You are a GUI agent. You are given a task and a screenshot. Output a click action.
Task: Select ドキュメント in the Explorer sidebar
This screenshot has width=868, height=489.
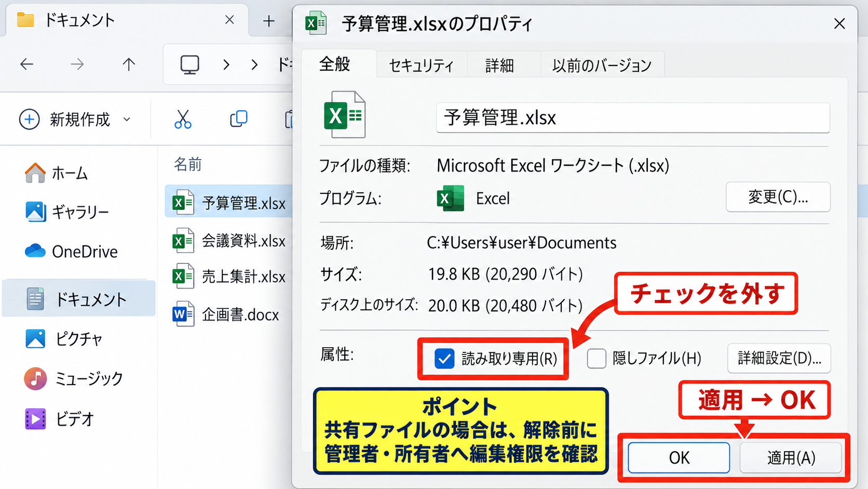[79, 299]
